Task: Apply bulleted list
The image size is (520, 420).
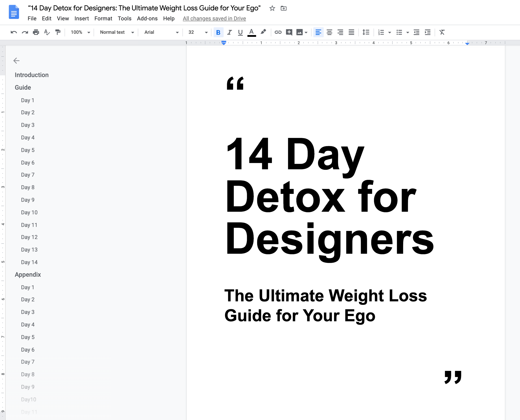Action: point(400,32)
